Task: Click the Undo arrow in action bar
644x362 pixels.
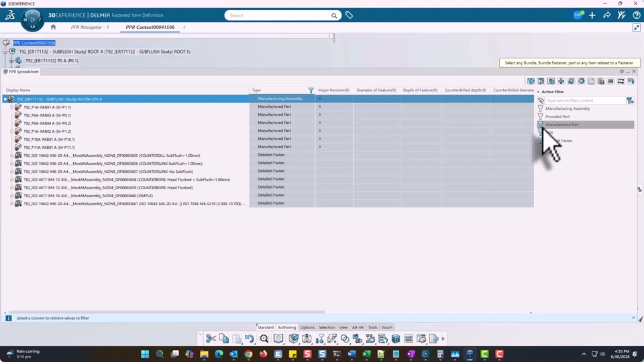Action: click(x=250, y=339)
